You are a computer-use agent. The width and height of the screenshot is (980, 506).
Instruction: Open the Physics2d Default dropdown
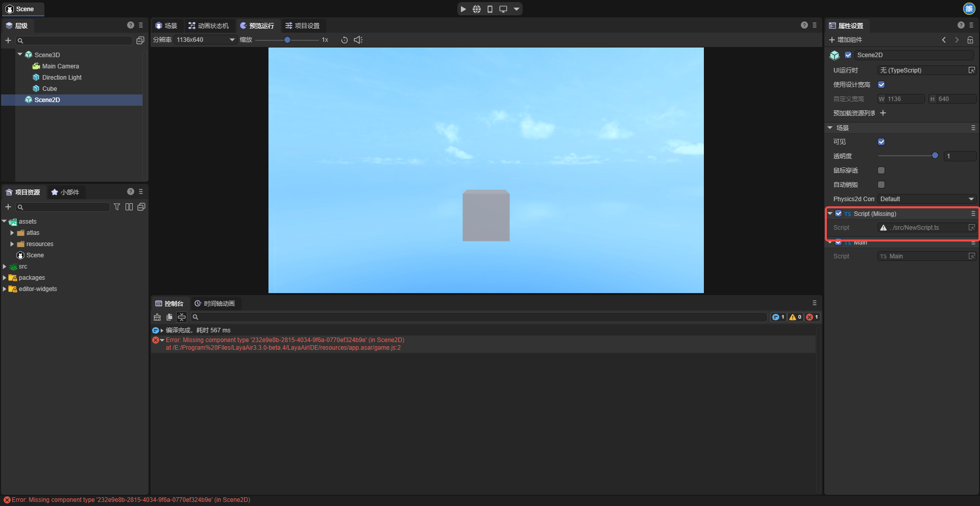pos(926,199)
